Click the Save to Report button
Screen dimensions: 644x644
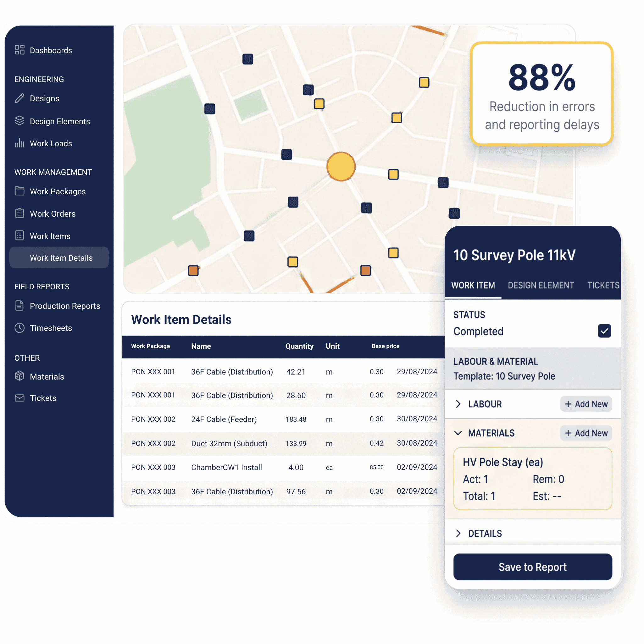tap(533, 567)
